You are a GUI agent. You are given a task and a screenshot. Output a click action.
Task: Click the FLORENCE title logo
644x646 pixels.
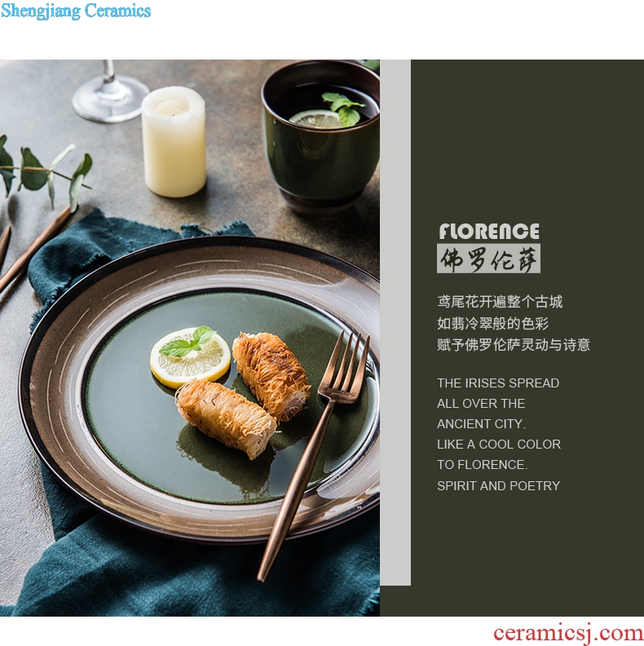click(x=489, y=232)
